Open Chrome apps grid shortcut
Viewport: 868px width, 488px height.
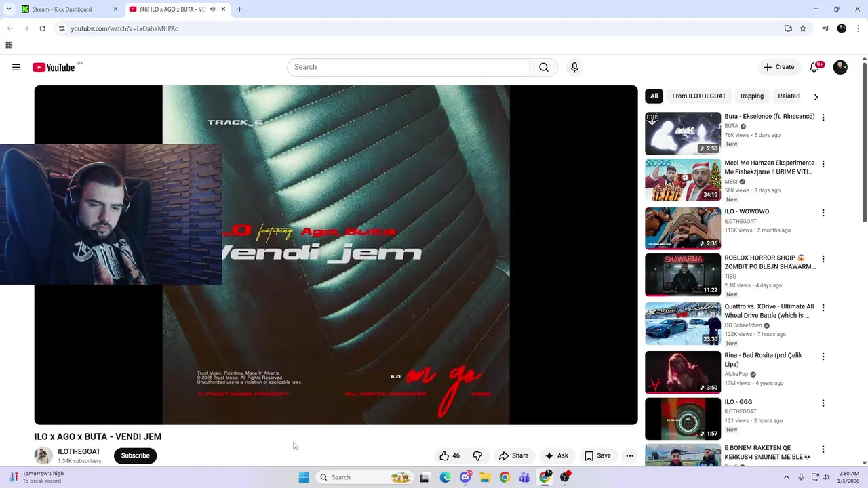point(9,45)
